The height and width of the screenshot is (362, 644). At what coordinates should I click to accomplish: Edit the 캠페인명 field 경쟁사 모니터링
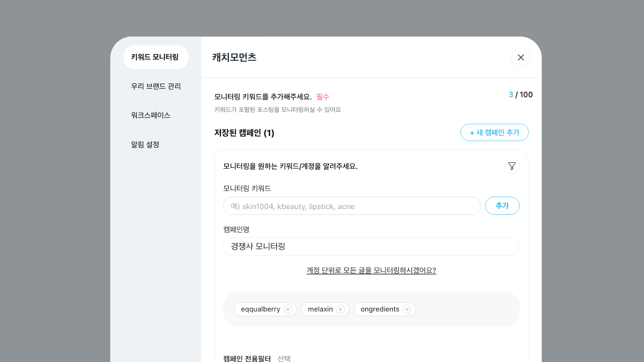point(371,247)
